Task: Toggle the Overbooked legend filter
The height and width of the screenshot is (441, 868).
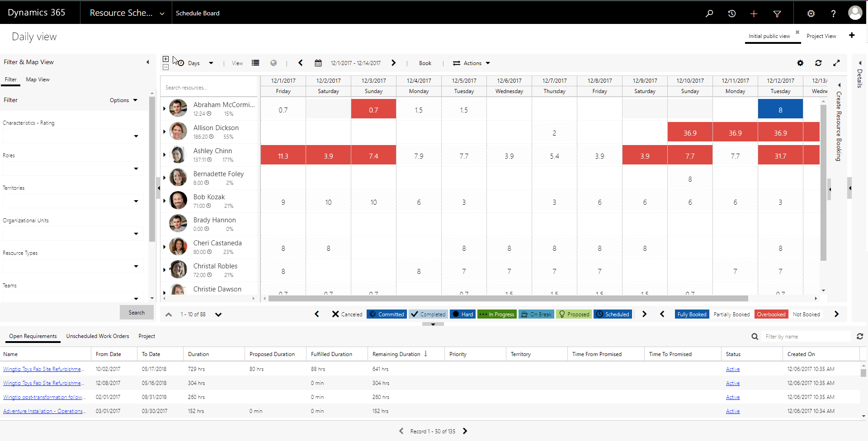Action: click(771, 314)
